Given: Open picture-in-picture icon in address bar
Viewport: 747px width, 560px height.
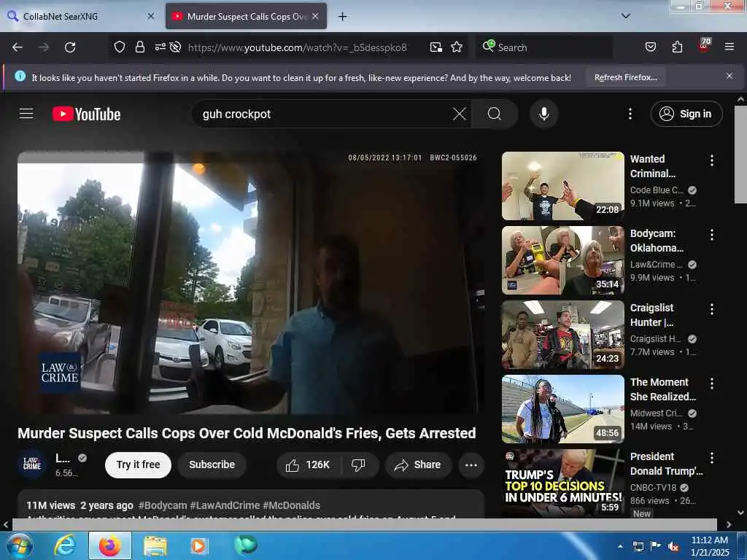Looking at the screenshot, I should pos(436,47).
